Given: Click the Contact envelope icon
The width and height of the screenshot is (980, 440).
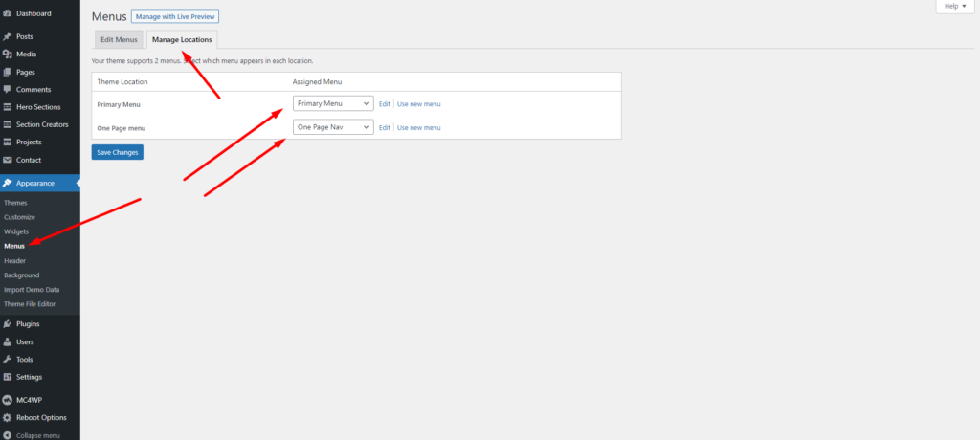Looking at the screenshot, I should tap(8, 160).
